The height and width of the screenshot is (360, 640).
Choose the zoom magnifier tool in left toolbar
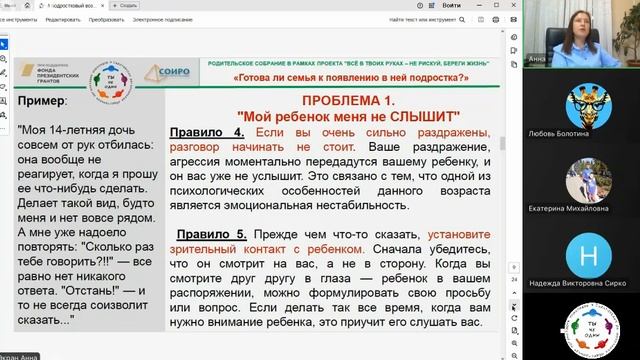tap(3, 59)
